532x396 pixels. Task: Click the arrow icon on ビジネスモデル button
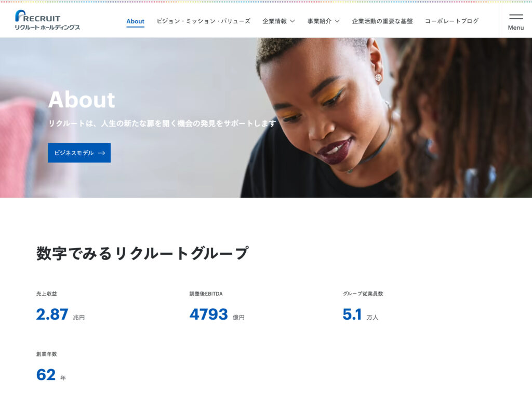point(101,153)
